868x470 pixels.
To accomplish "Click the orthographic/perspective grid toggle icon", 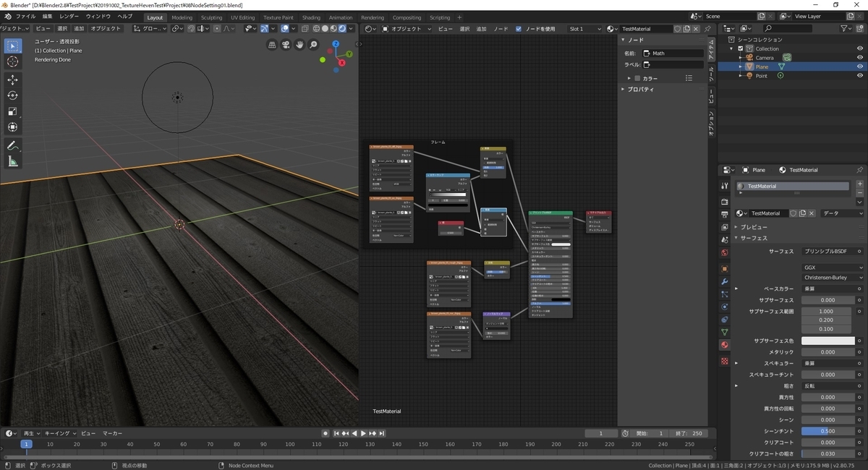I will 272,45.
